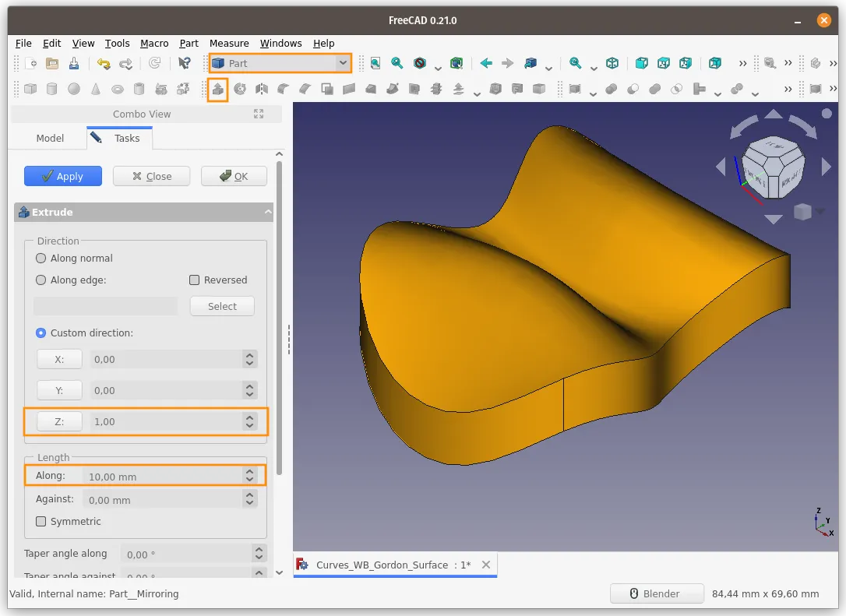Image resolution: width=846 pixels, height=616 pixels.
Task: Select the Mirror tool icon
Action: pyautogui.click(x=262, y=89)
